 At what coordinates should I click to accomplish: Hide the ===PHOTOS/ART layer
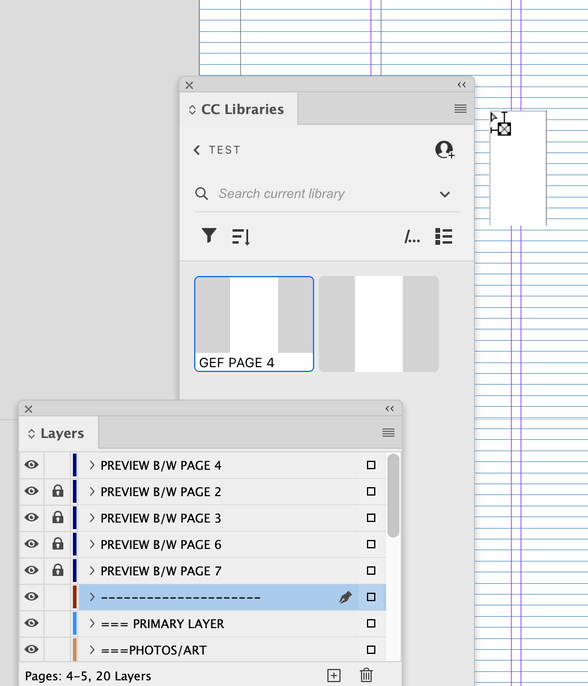[x=32, y=649]
